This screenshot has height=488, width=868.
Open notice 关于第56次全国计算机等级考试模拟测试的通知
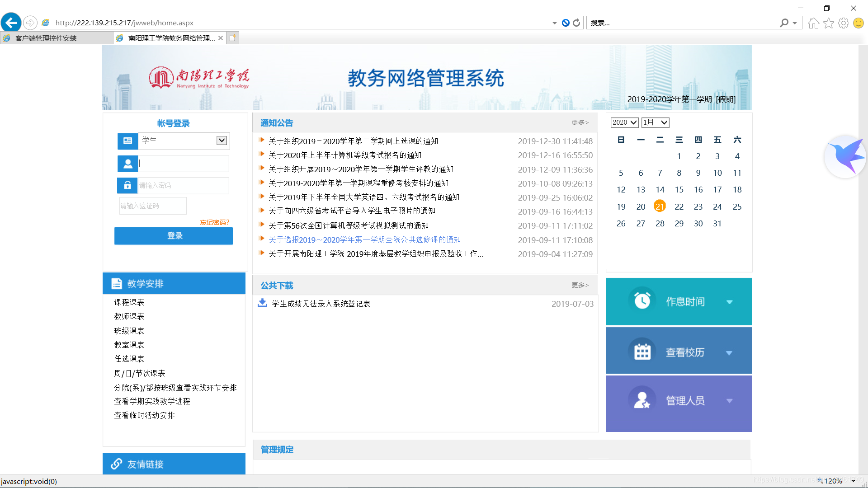[x=349, y=225]
